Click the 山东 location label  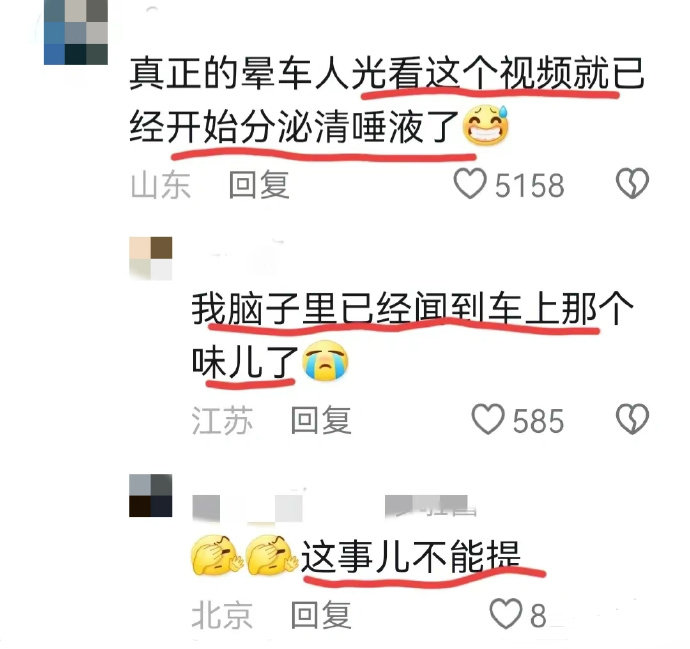pyautogui.click(x=161, y=185)
